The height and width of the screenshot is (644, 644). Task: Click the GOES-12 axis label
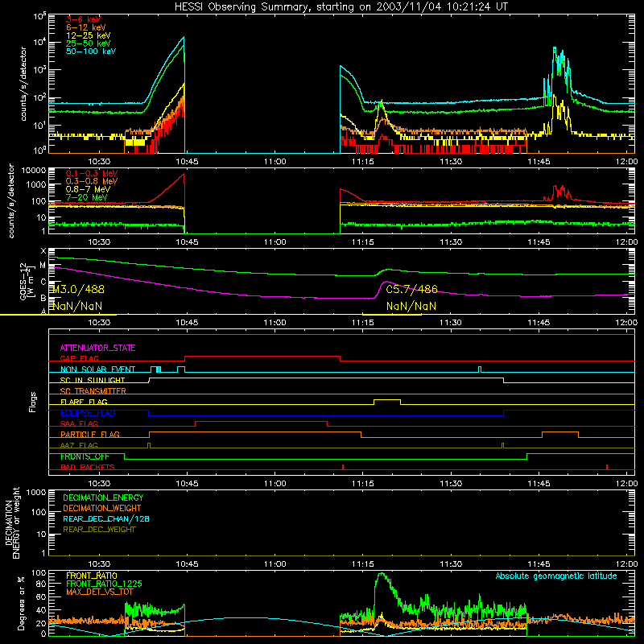click(x=27, y=282)
